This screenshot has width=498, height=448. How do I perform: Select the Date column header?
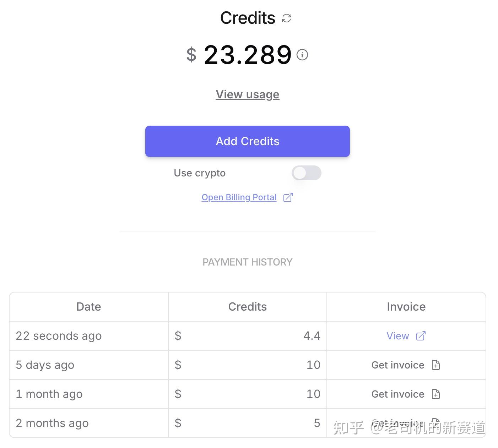coord(88,306)
